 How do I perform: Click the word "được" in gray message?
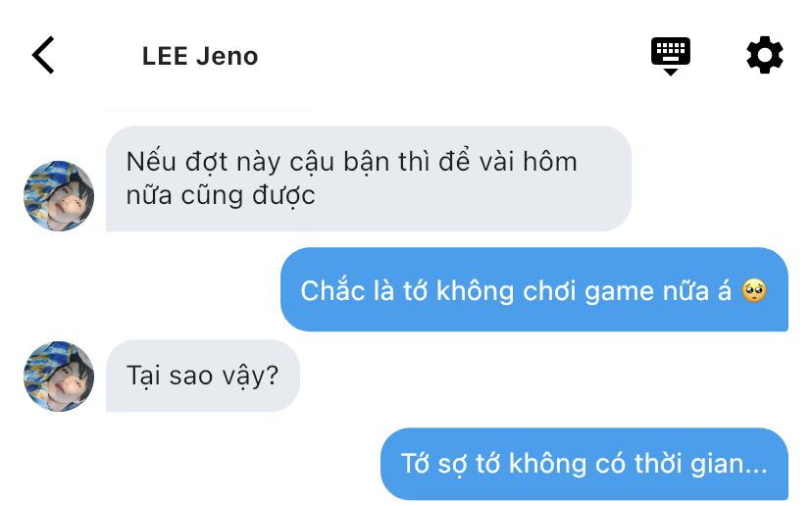coord(283,197)
